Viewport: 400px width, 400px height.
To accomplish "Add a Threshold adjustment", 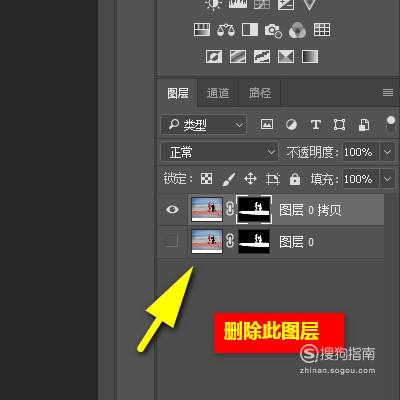I will point(262,57).
